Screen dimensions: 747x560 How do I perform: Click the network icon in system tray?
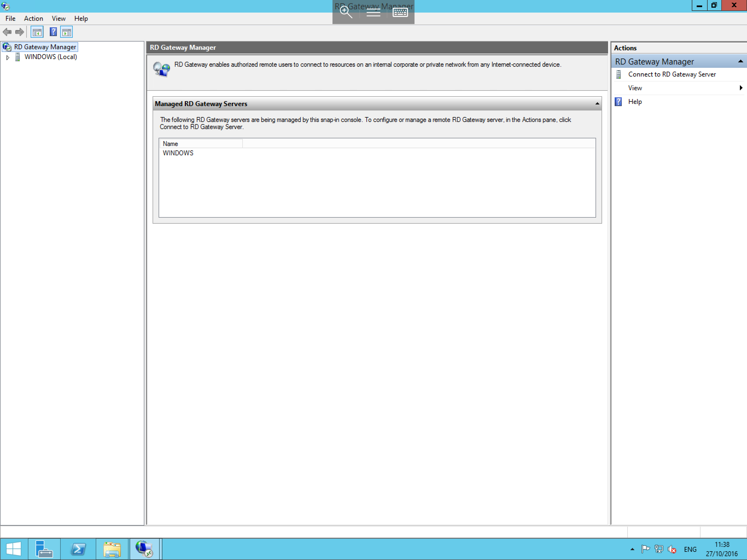658,549
